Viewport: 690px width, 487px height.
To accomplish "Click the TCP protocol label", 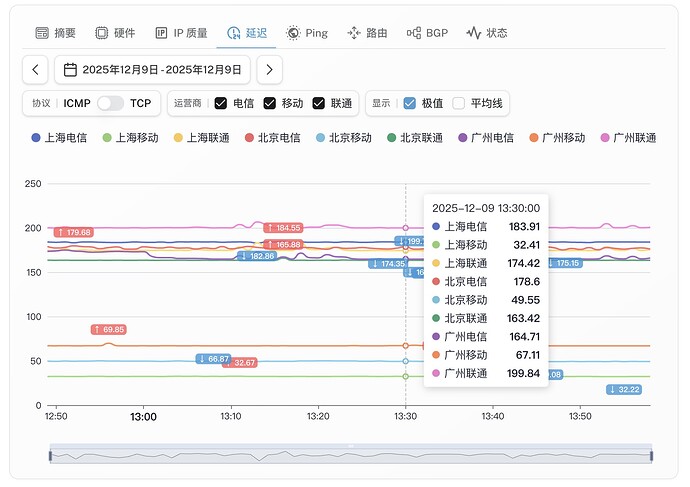I will (x=140, y=103).
